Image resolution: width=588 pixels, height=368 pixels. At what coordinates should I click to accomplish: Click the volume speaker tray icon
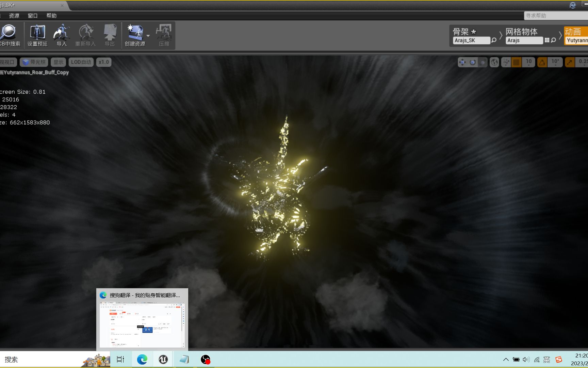(x=526, y=359)
